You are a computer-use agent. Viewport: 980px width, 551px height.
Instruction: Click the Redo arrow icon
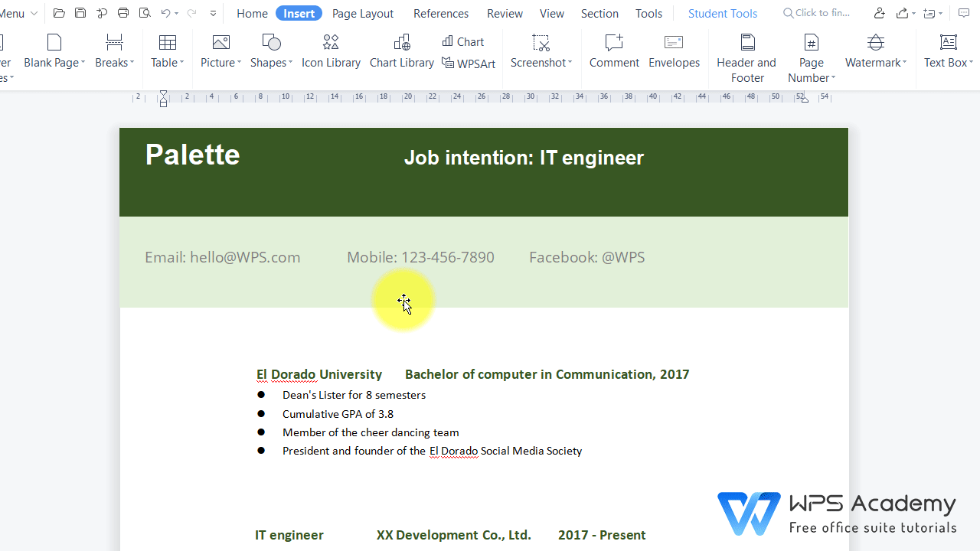point(191,13)
